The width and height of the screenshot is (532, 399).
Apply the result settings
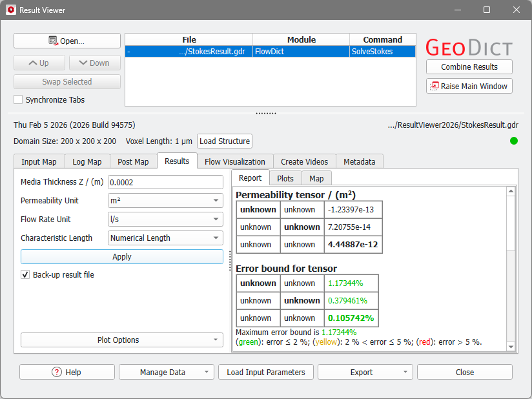click(121, 256)
